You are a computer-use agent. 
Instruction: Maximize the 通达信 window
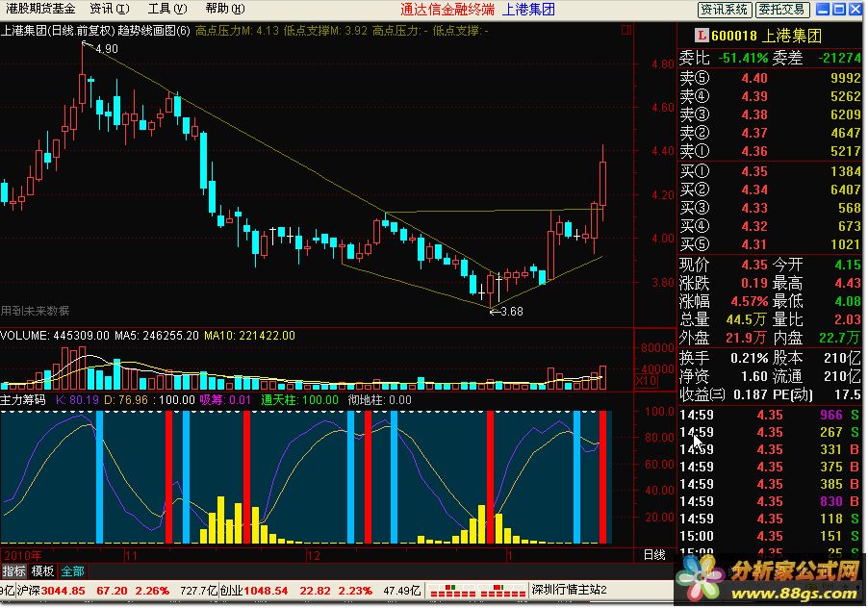pyautogui.click(x=839, y=9)
